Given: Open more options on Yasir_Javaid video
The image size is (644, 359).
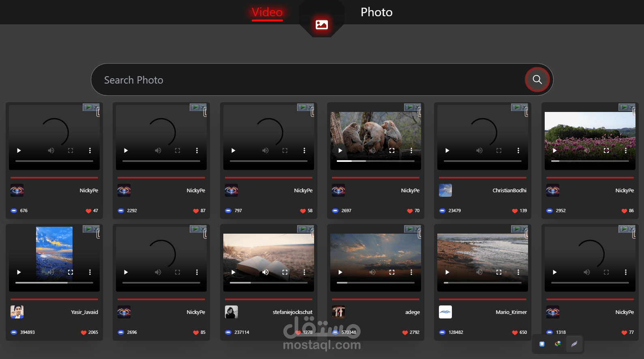Looking at the screenshot, I should click(90, 272).
